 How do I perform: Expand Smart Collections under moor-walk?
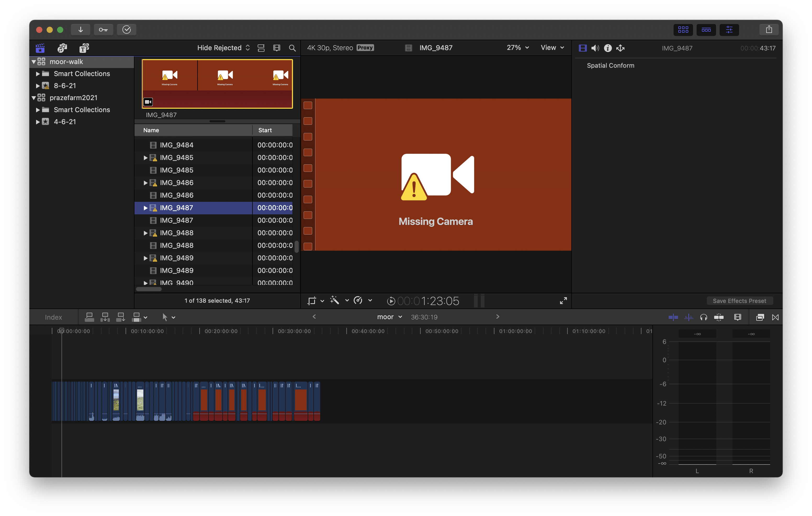tap(38, 74)
